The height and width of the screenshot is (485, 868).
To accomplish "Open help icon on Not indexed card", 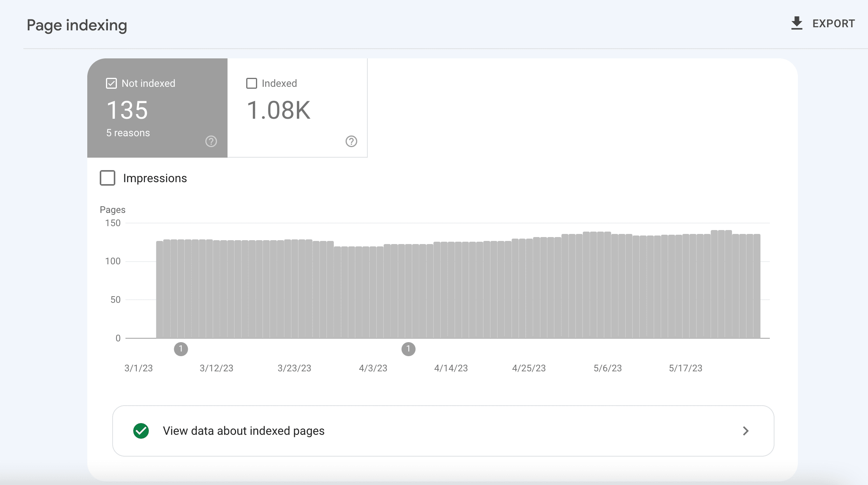I will tap(211, 141).
